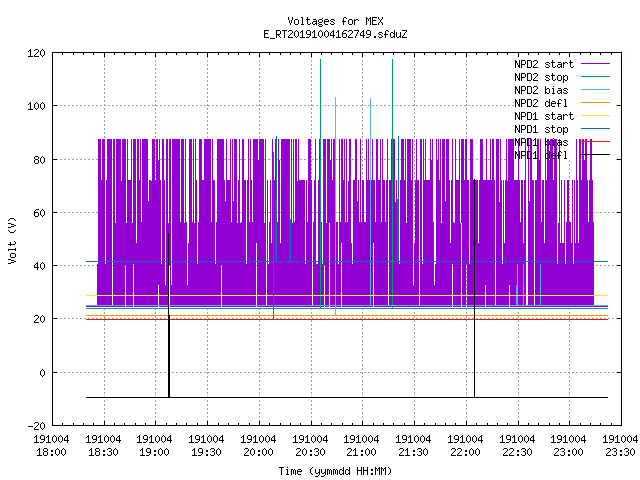Click the x-axis tick label 18:30
The width and height of the screenshot is (640, 480).
tap(103, 452)
